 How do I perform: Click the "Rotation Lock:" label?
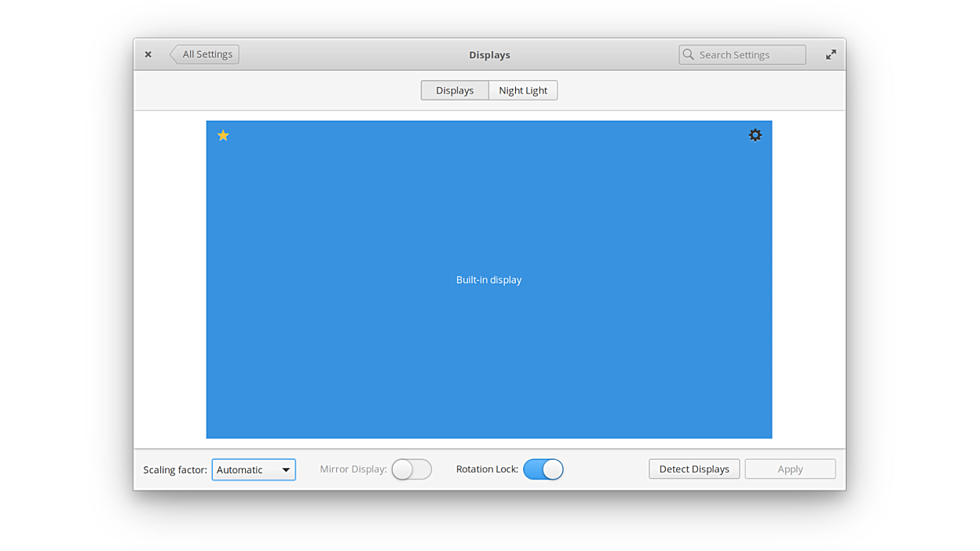tap(487, 469)
